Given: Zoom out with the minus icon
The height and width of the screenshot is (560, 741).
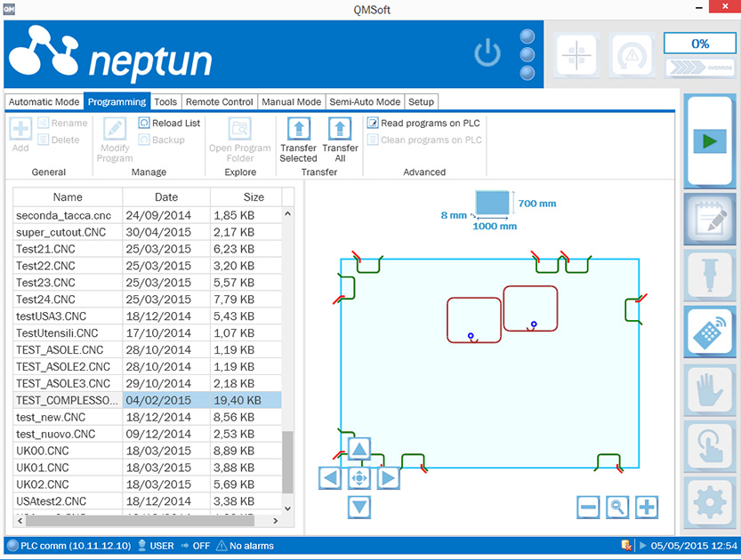Looking at the screenshot, I should 588,508.
